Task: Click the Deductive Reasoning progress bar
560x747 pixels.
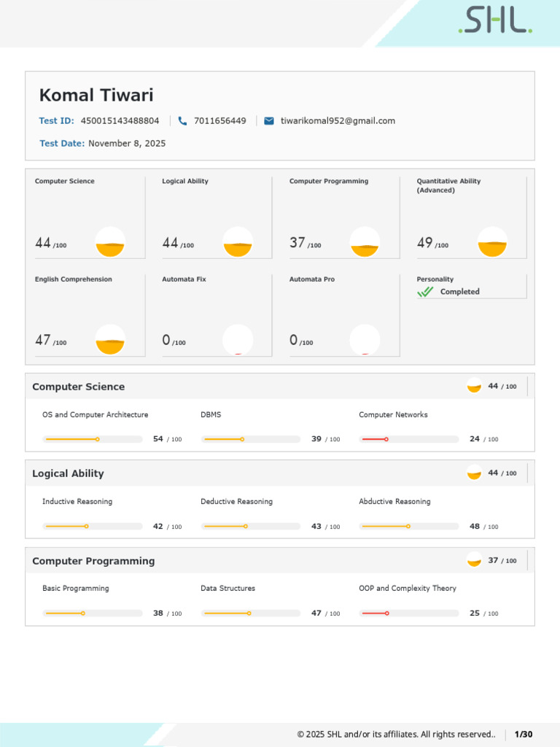Action: [251, 527]
